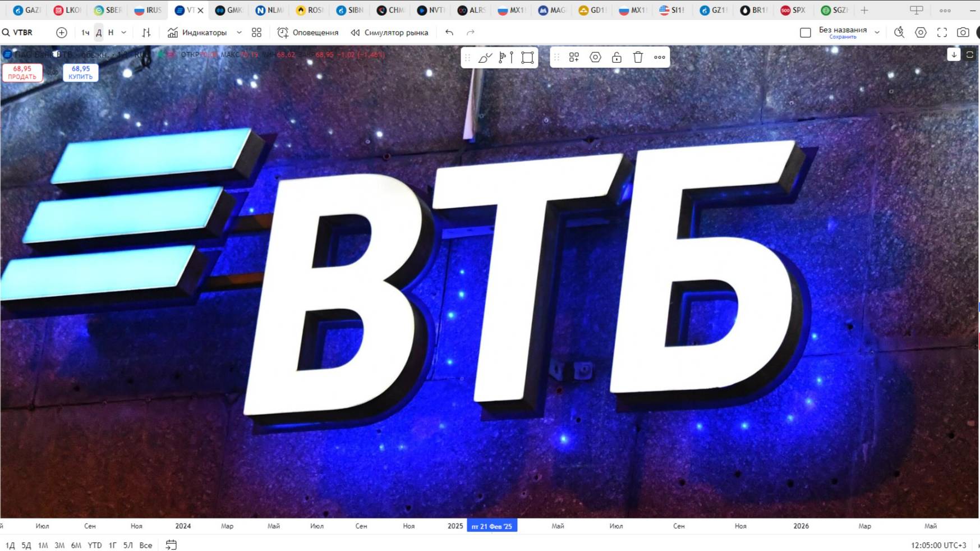The height and width of the screenshot is (551, 980).
Task: Select the 5Д date range
Action: pyautogui.click(x=26, y=545)
